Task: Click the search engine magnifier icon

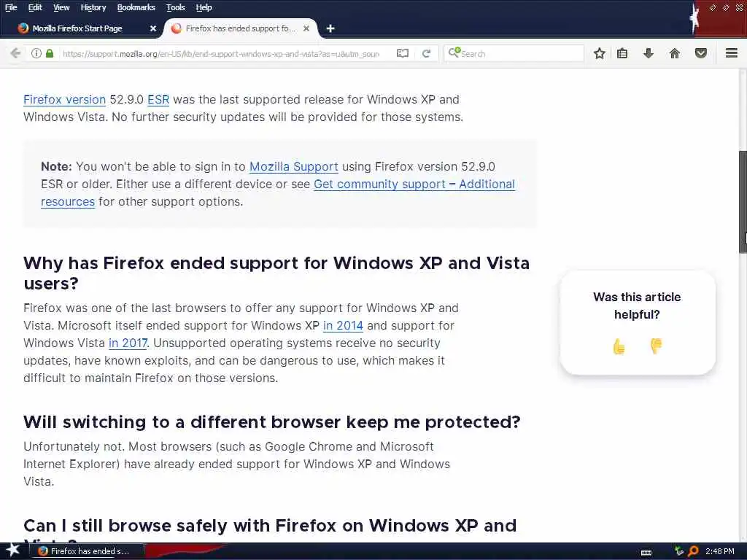Action: click(454, 52)
